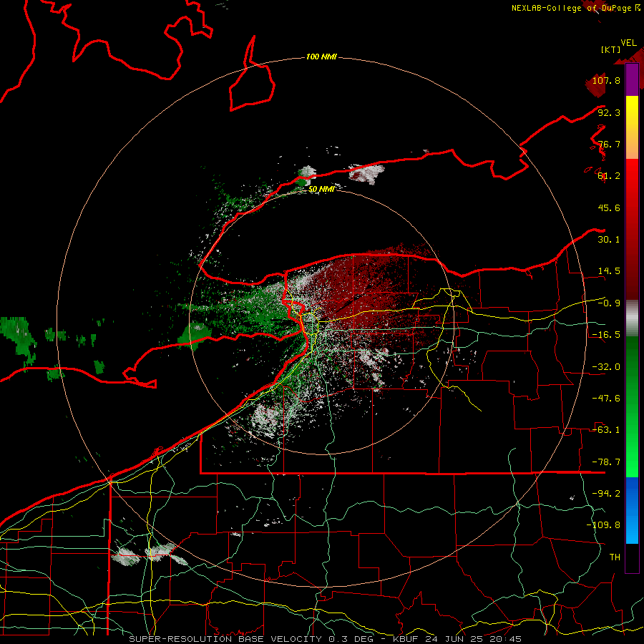
Task: Click the -94.2 velocity scale value
Action: point(606,493)
